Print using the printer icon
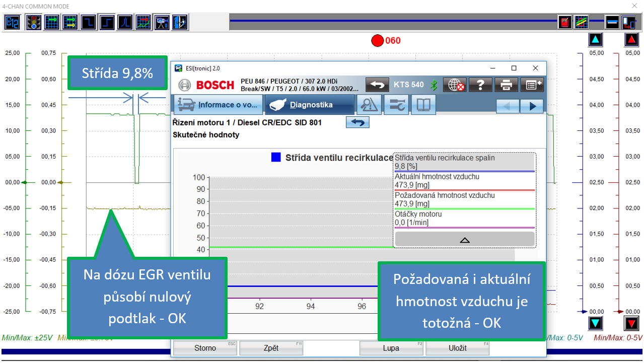Screen dimensions: 644x363 point(507,85)
